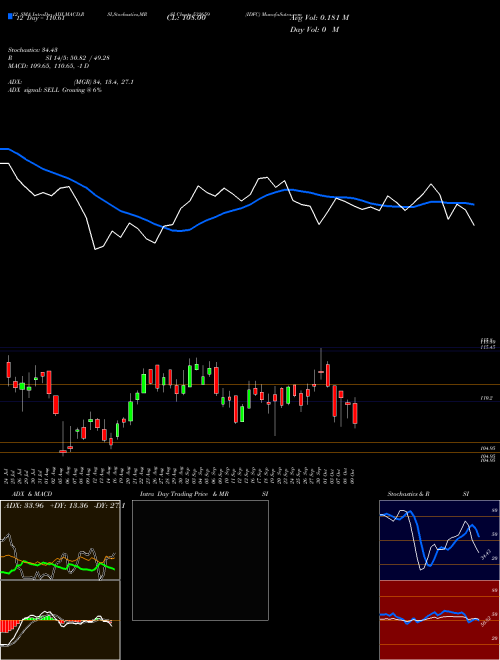Click the 'SI 14/3: 50.82 / 49.28' line
Viewport: 500px width, 660px height.
point(78,58)
